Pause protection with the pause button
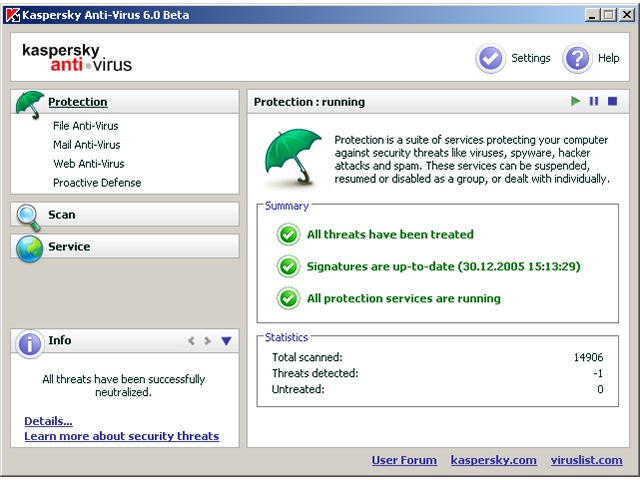 click(594, 101)
